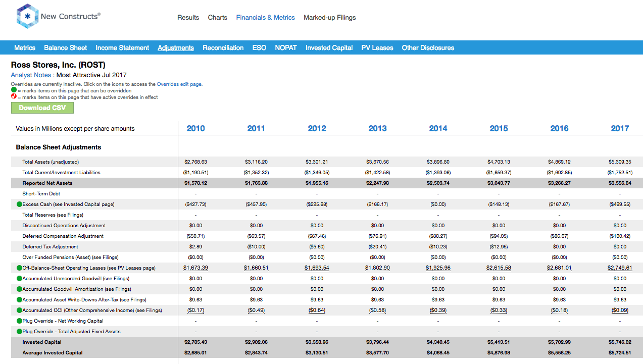Image resolution: width=643 pixels, height=364 pixels.
Task: Click the Average Invested Capital row label
Action: pos(53,353)
